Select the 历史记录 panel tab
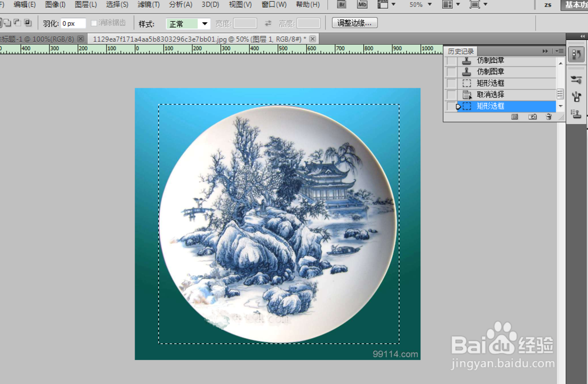The width and height of the screenshot is (588, 384). coord(460,51)
